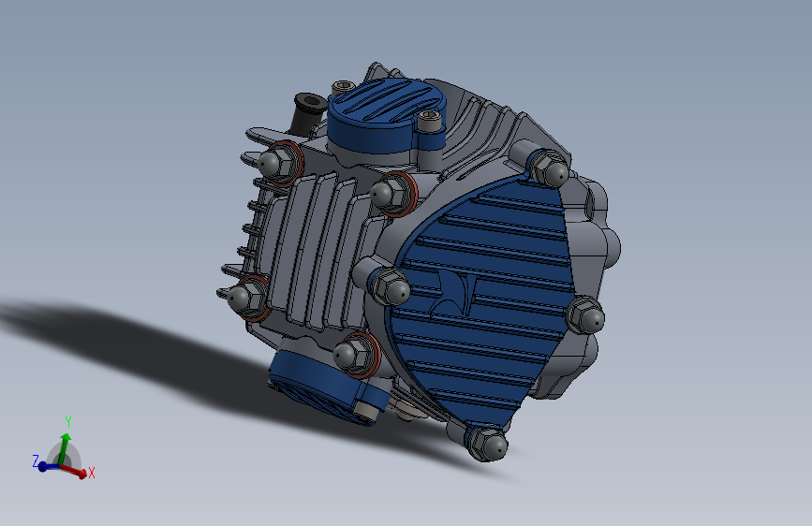Select the black breather tube fitting

tap(307, 112)
